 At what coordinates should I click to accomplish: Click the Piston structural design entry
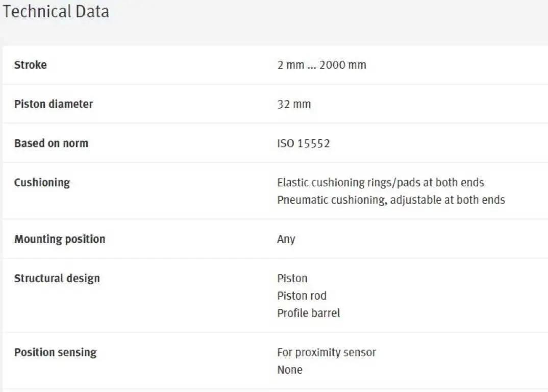click(x=292, y=278)
